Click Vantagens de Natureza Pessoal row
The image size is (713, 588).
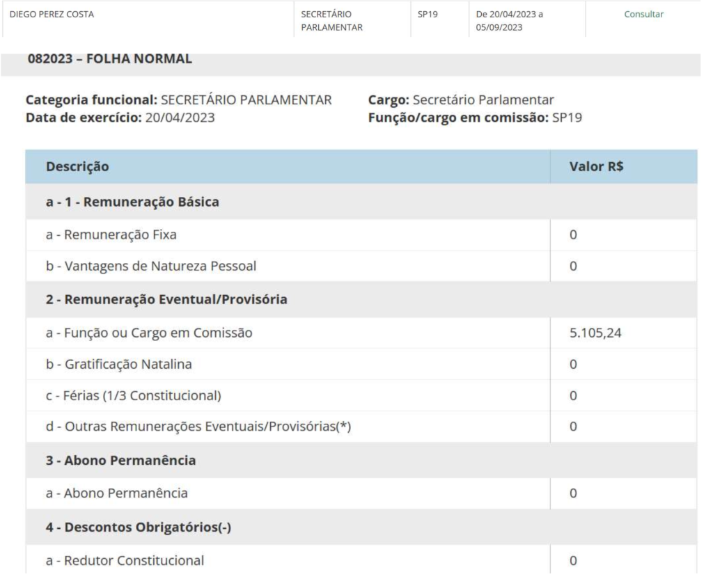coord(144,266)
